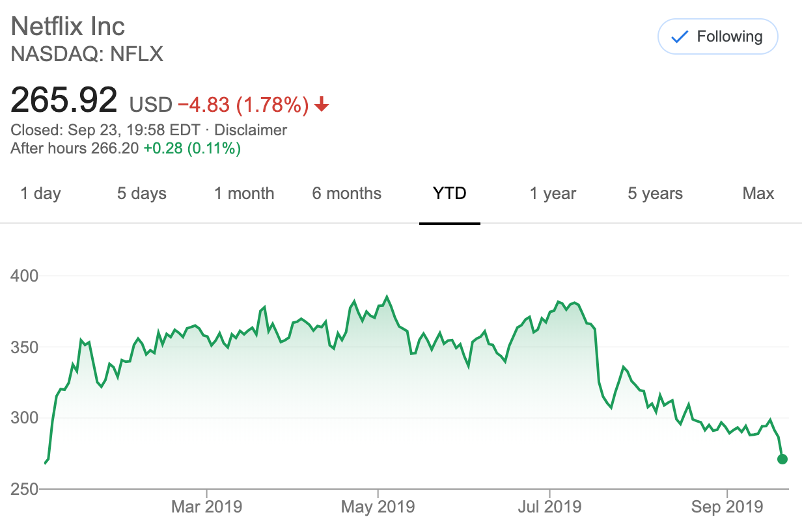Click the blue checkmark in Following button
The height and width of the screenshot is (532, 802).
(680, 37)
